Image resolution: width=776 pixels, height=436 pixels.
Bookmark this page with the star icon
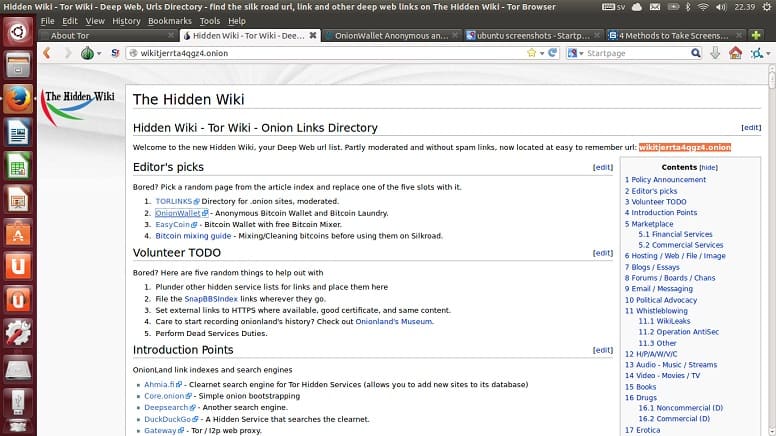532,53
